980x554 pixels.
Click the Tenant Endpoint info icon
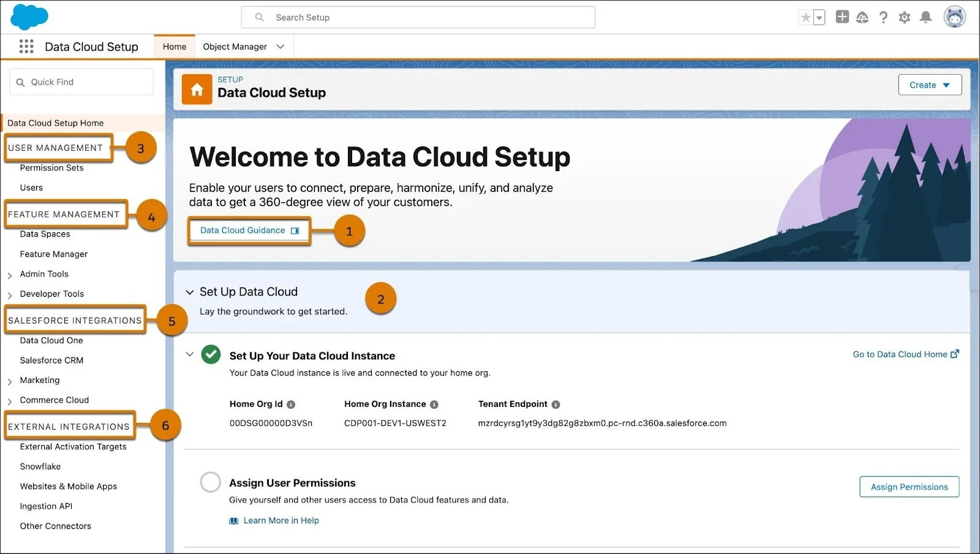tap(556, 404)
